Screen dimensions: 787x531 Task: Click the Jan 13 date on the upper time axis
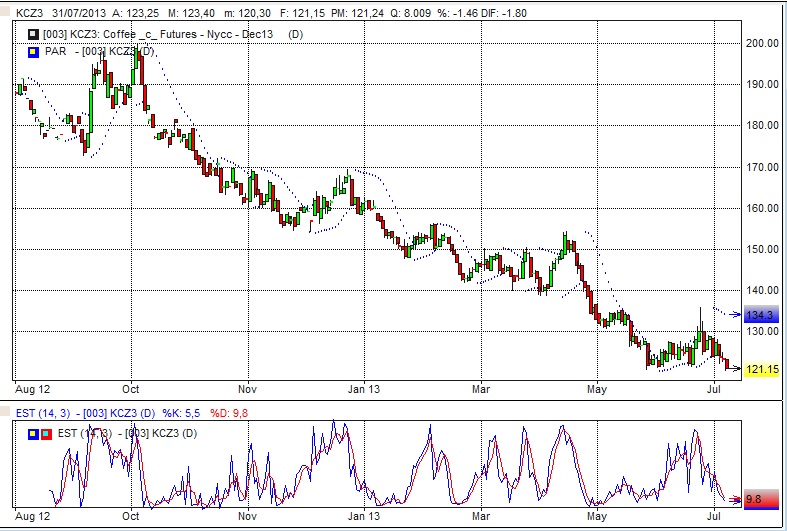369,388
